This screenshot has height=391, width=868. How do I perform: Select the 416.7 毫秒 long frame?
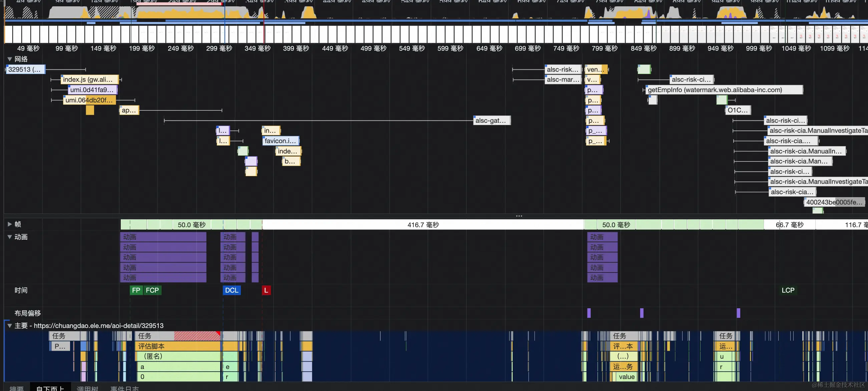(423, 225)
